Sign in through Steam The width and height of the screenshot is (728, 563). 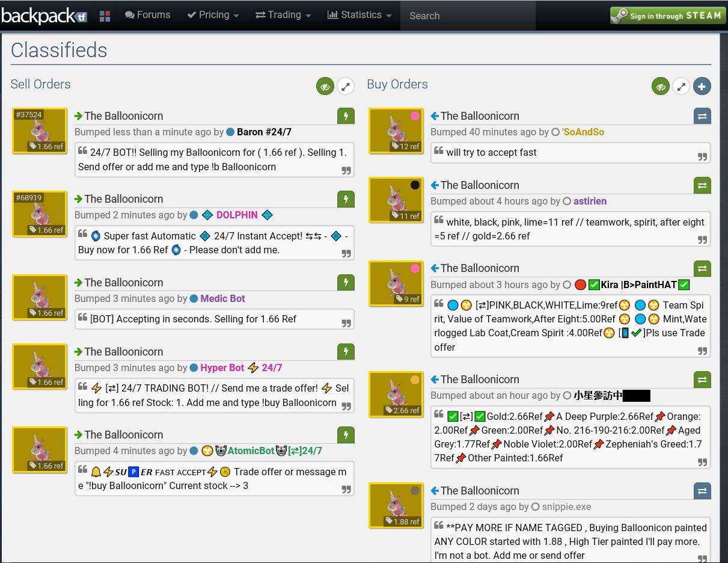(x=667, y=16)
